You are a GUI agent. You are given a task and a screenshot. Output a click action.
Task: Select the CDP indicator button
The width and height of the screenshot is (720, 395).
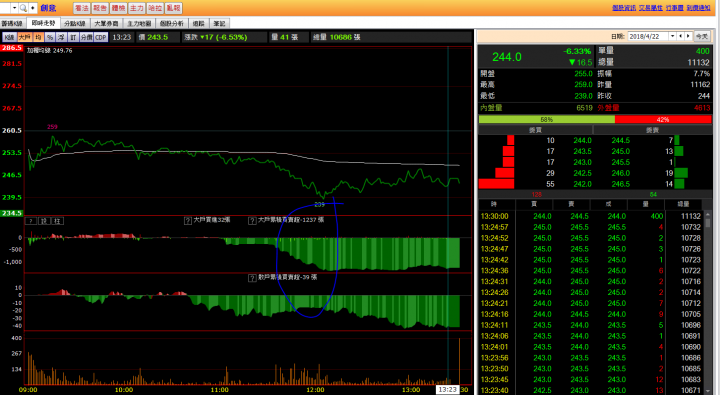[101, 37]
